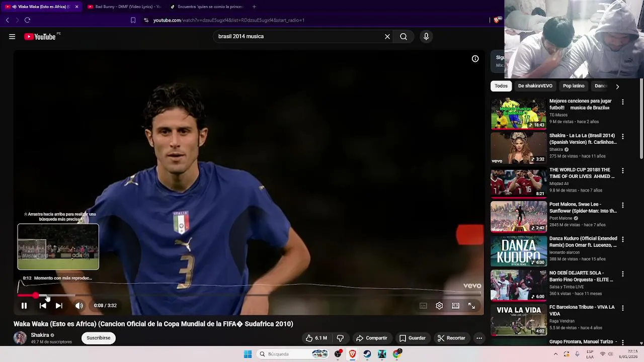Open a new browser tab

pyautogui.click(x=254, y=7)
